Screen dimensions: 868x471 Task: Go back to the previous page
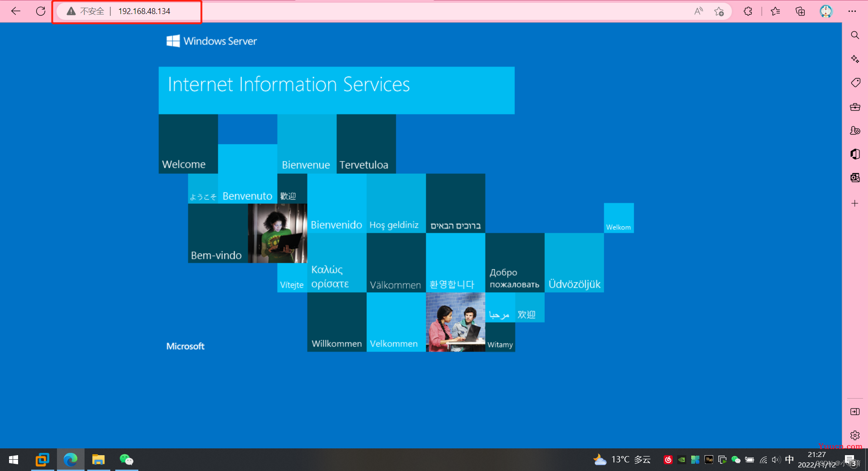click(16, 11)
